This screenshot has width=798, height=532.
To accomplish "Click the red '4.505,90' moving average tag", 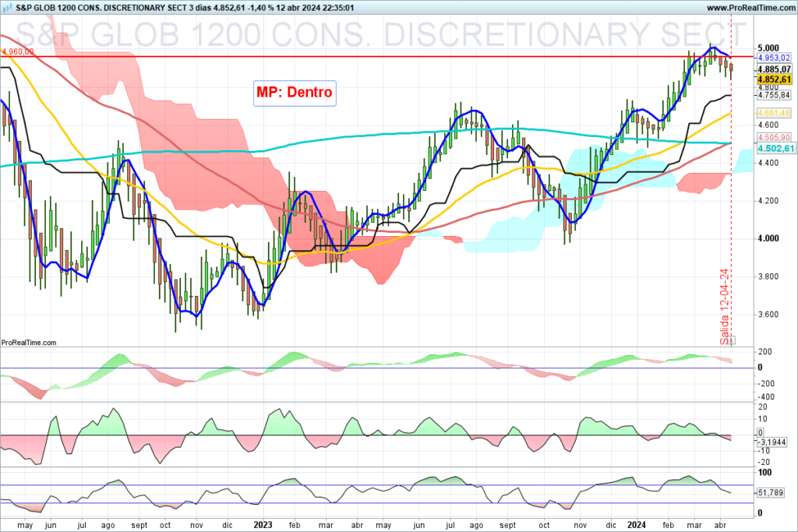I will [x=774, y=137].
